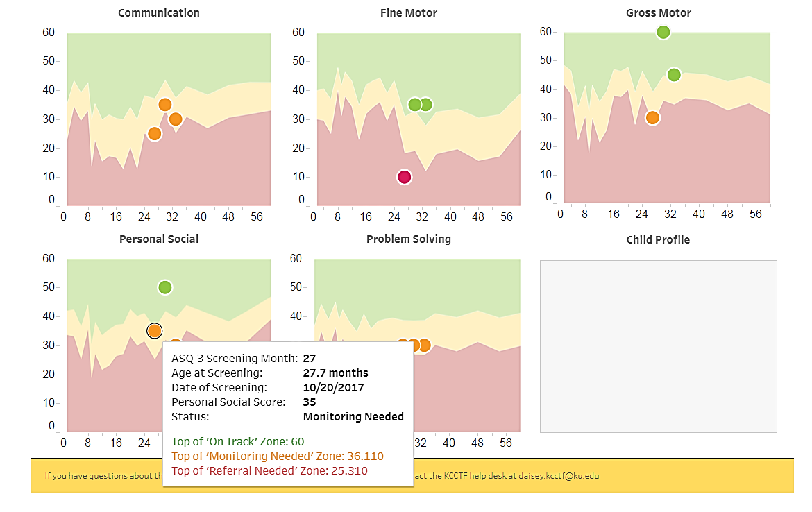The height and width of the screenshot is (512, 812).
Task: Select the green dot below top in Gross Motor
Action: [x=674, y=75]
